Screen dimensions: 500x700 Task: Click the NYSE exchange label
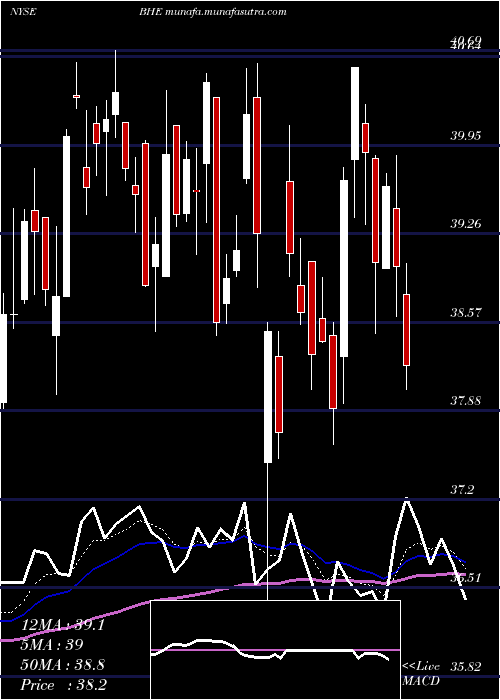[x=23, y=12]
